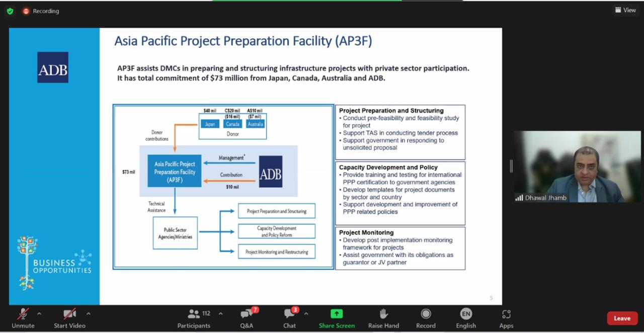The image size is (644, 333).
Task: Click the signal strength icon beside Dhawal Jhamb
Action: [519, 198]
